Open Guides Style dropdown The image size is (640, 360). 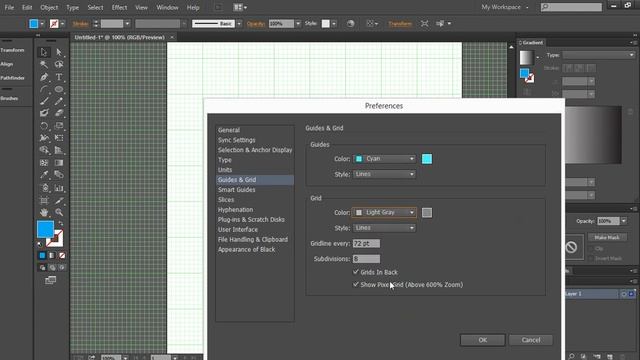click(384, 174)
